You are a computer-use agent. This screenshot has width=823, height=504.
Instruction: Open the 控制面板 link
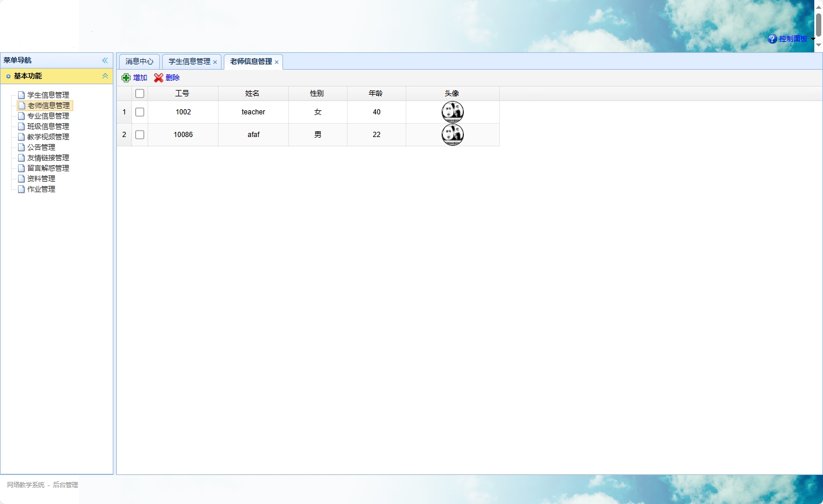(793, 39)
